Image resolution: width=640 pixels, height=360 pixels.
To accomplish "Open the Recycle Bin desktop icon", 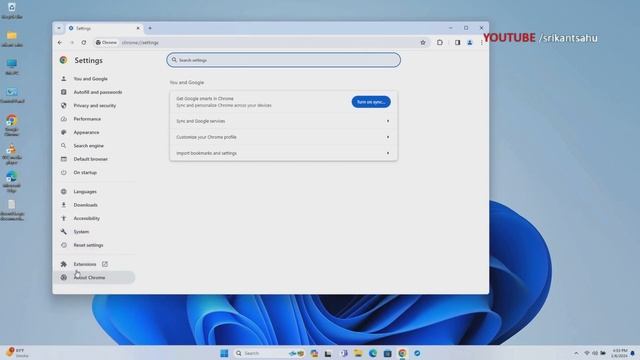I will pos(12,11).
